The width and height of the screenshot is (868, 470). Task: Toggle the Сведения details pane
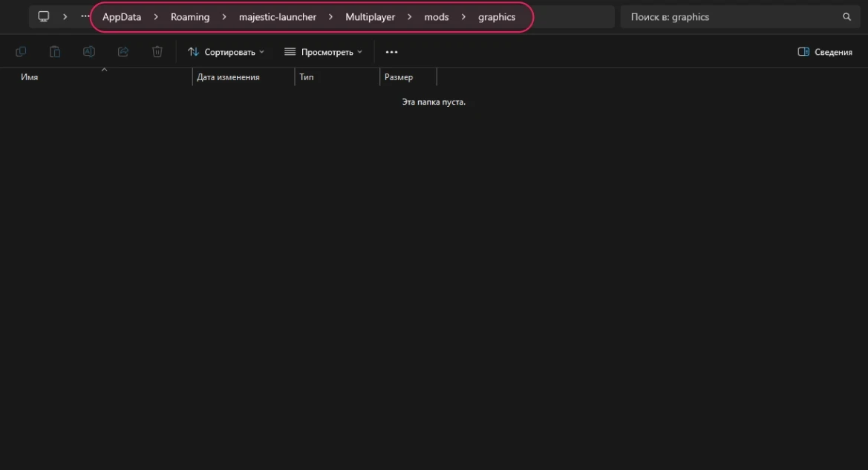click(825, 52)
